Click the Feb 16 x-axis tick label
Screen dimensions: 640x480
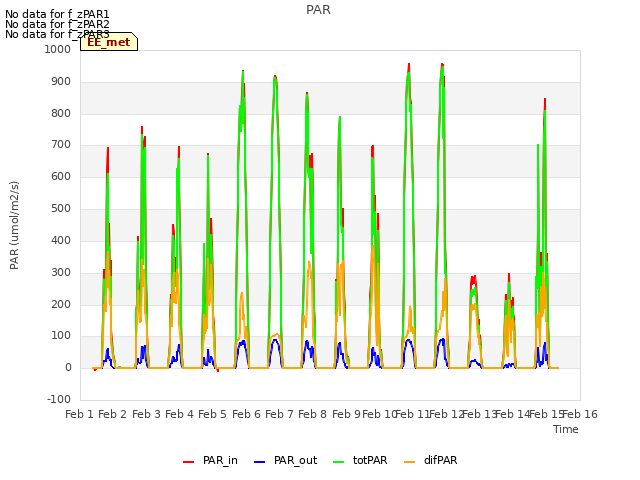click(580, 414)
